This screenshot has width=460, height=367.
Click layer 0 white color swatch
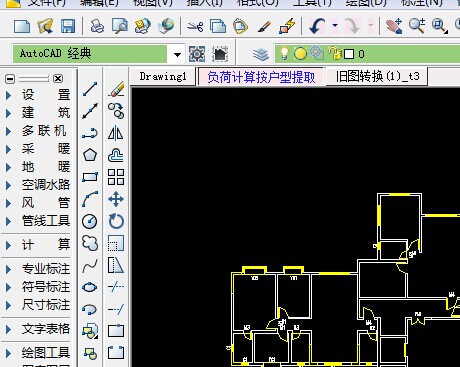click(349, 54)
